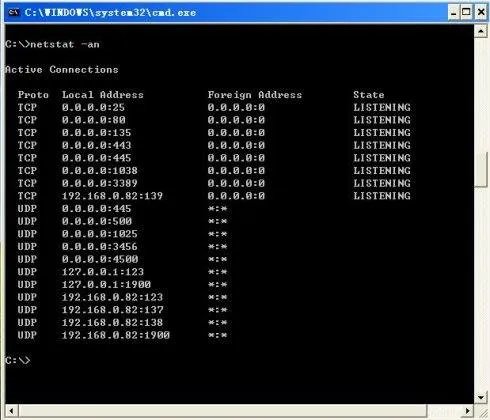Viewport: 490px width, 420px height.
Task: Click the vertical scrollbar thumb
Action: pyautogui.click(x=481, y=170)
